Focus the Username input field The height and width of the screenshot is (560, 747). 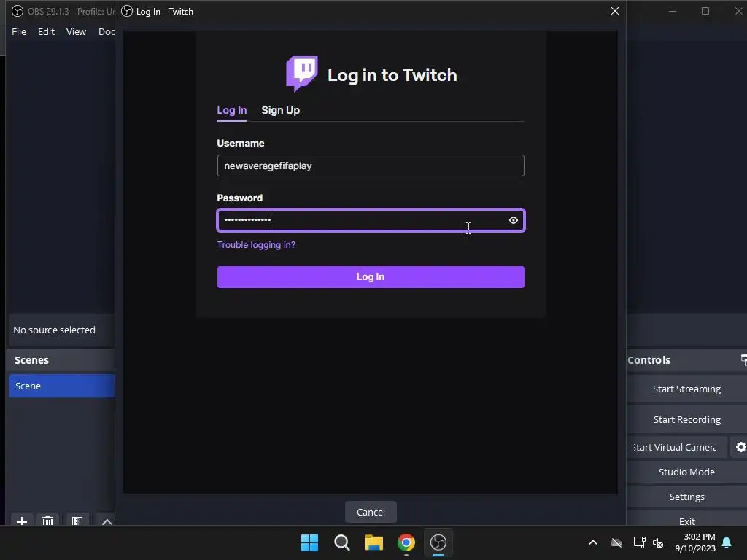click(x=371, y=166)
